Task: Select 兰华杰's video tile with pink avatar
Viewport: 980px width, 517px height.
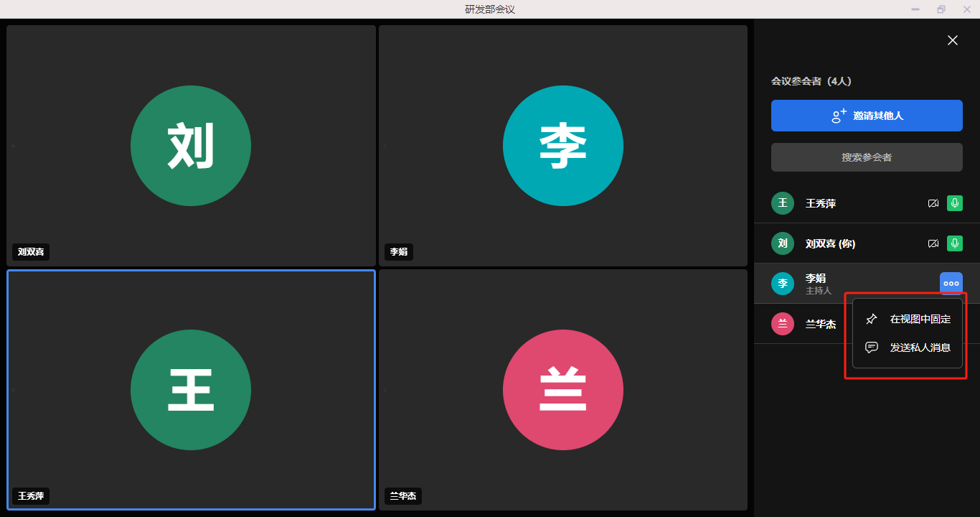Action: point(563,390)
